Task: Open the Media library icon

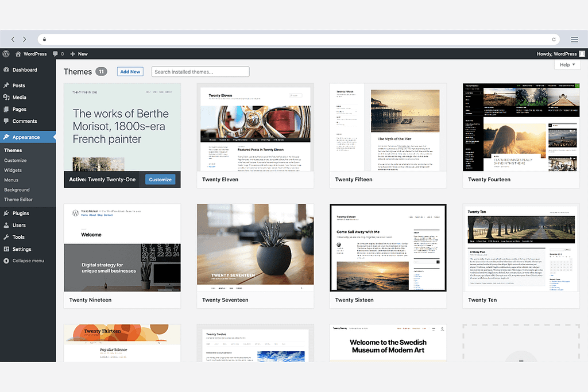Action: coord(6,98)
